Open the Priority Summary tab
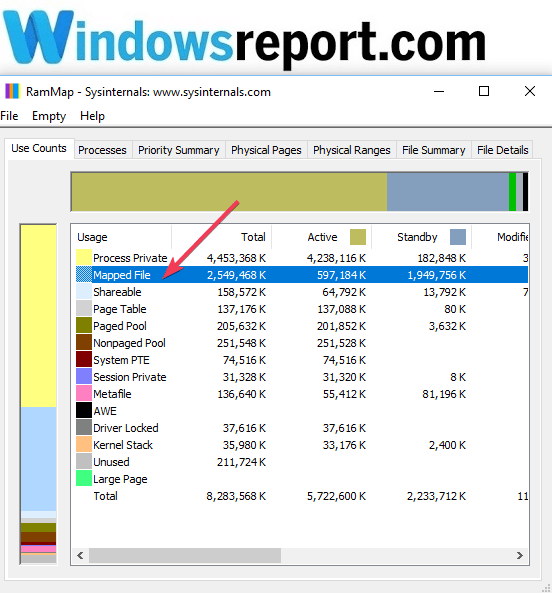Image resolution: width=552 pixels, height=593 pixels. (178, 150)
